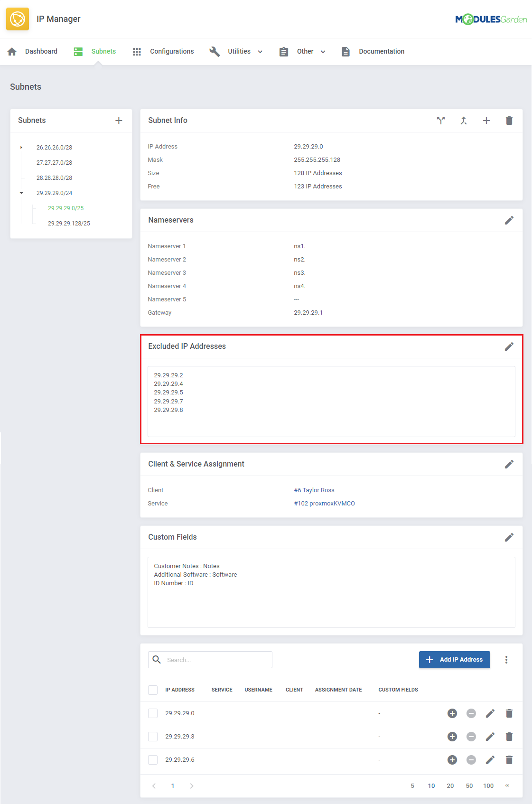The image size is (532, 804).
Task: Delete IP 29.29.29.6 with trash icon
Action: tap(509, 760)
